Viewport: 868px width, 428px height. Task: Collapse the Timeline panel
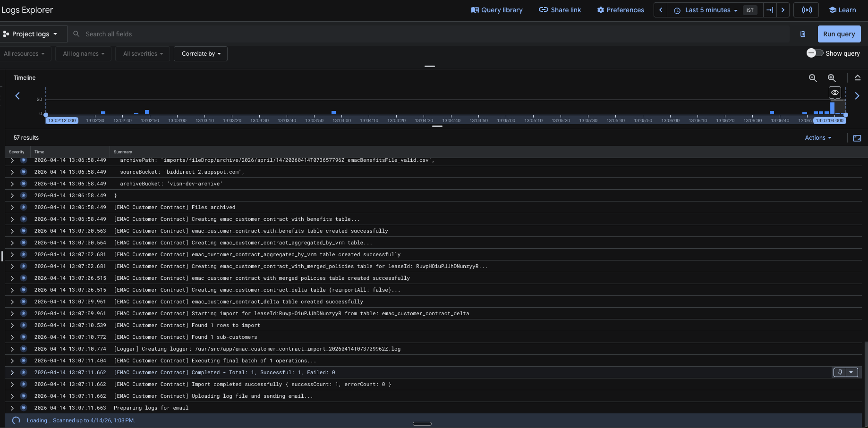858,78
